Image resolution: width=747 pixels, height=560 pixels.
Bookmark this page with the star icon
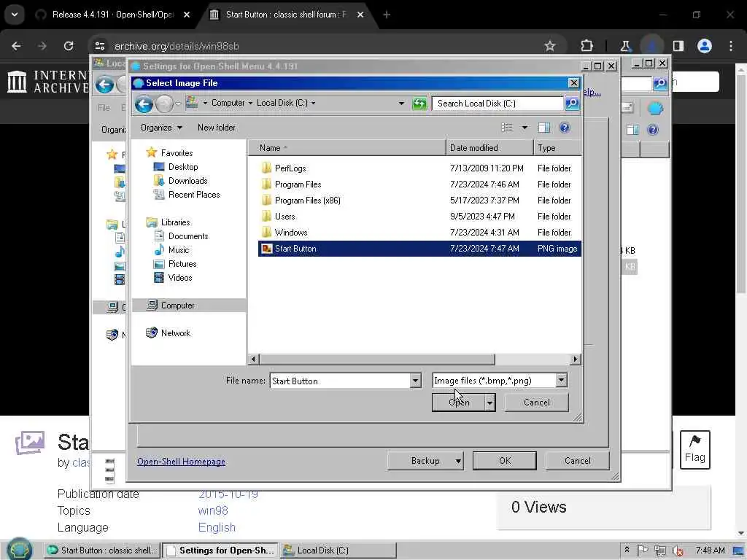click(x=550, y=46)
